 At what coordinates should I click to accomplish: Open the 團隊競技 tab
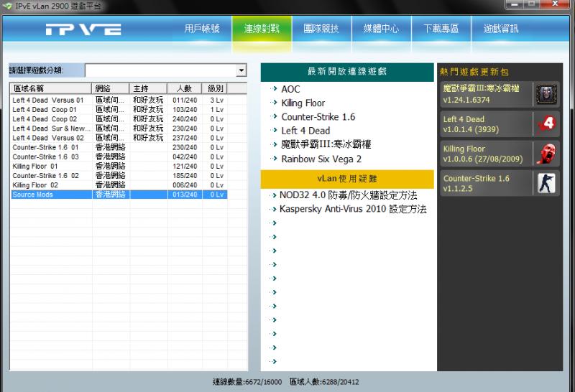(321, 29)
